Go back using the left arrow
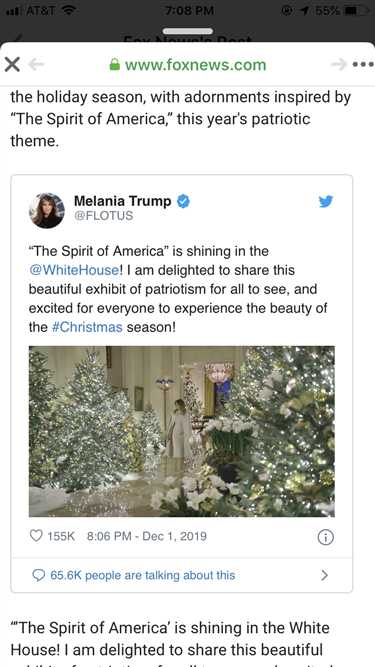Screen dimensions: 375x667 [37, 65]
